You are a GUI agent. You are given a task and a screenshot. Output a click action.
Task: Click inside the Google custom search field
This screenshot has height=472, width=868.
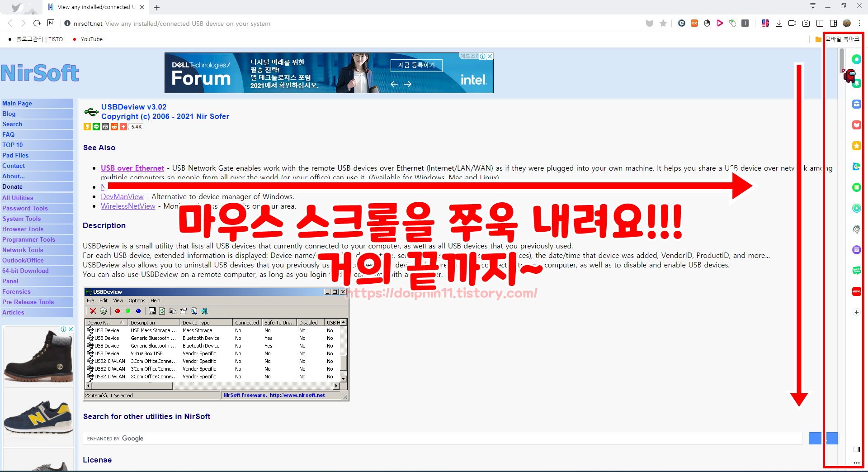pos(442,438)
